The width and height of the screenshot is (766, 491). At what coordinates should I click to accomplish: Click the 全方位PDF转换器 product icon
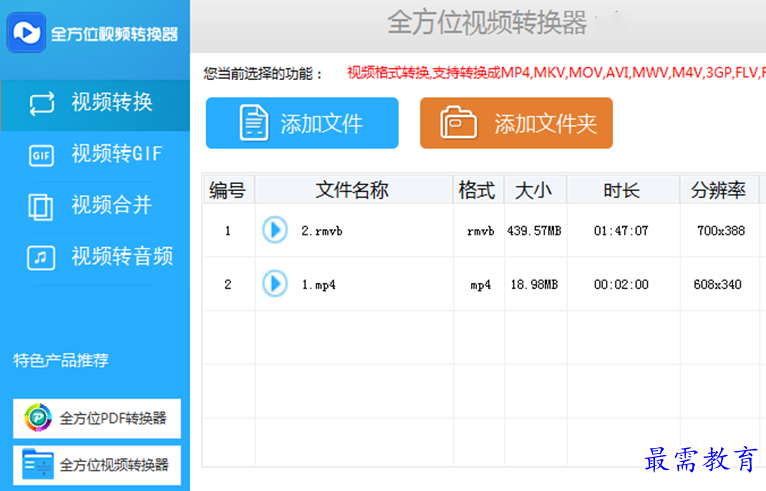pos(38,418)
